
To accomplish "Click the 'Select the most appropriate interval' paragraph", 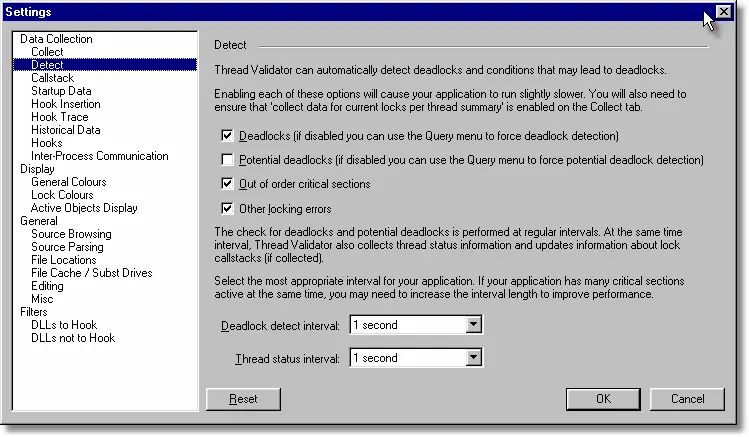I will 449,288.
